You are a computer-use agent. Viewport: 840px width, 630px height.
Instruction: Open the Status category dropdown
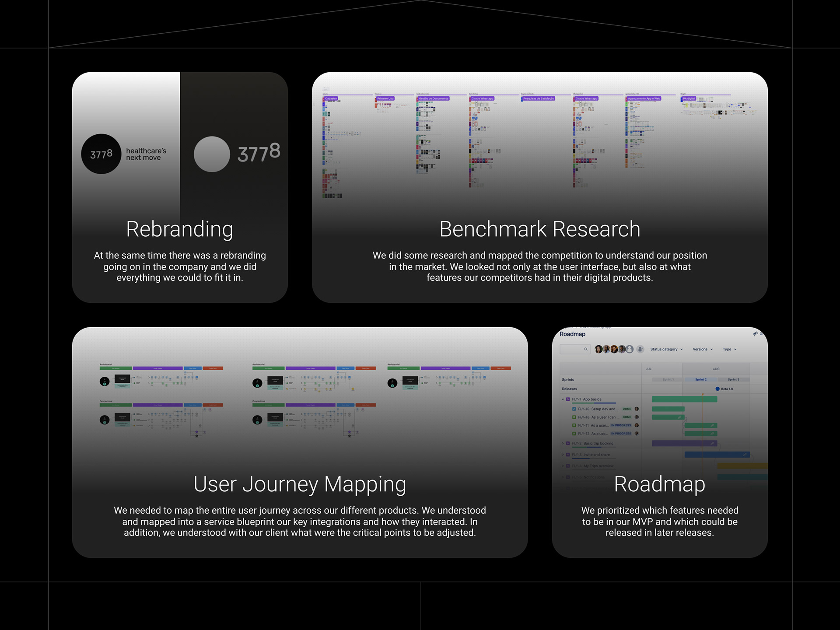[x=666, y=349]
